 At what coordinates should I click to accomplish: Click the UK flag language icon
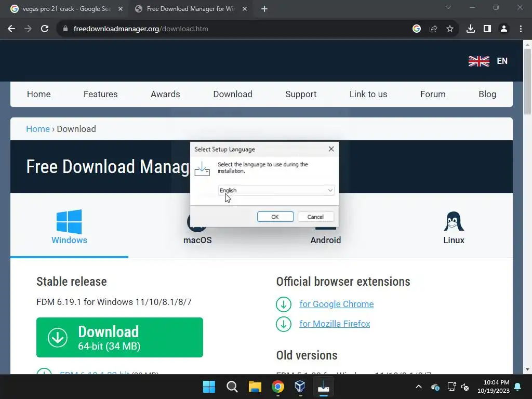coord(478,61)
